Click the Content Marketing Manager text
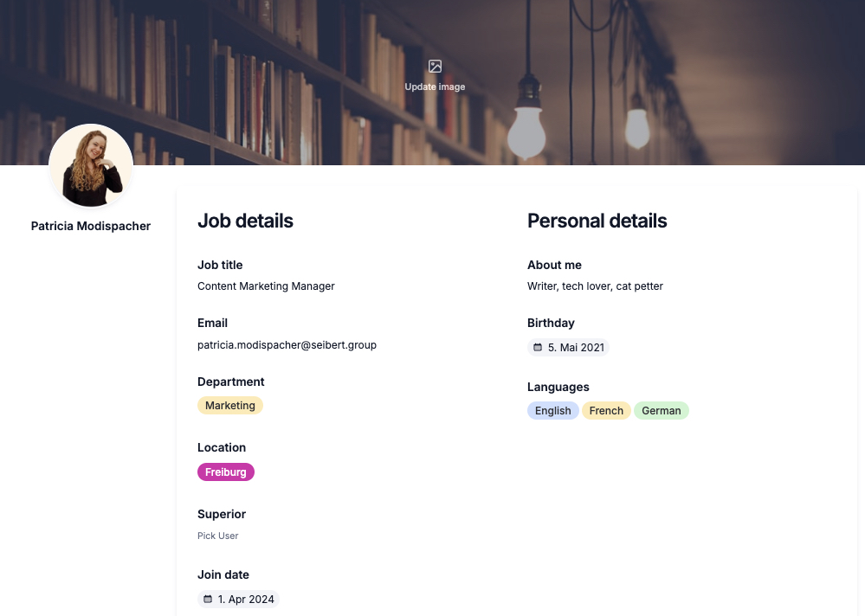Screen dimensions: 865x616 click(x=266, y=286)
